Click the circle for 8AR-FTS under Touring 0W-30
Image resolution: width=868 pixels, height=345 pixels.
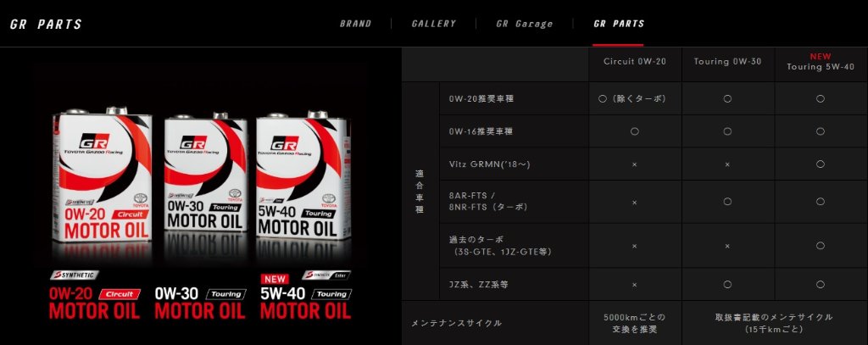pyautogui.click(x=727, y=202)
